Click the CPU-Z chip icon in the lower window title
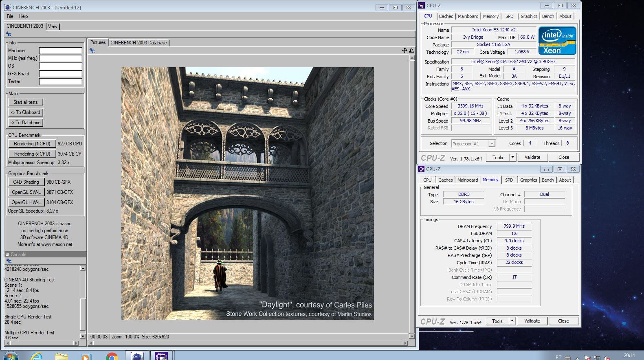Screen dimensions: 644x360 pos(421,169)
